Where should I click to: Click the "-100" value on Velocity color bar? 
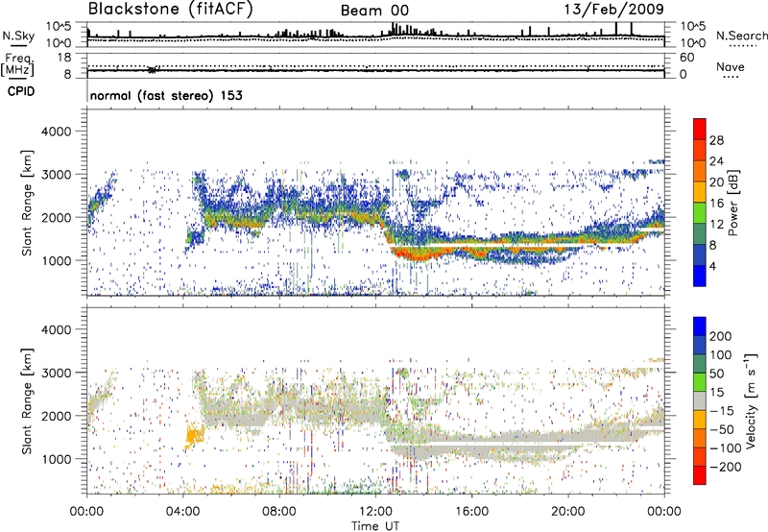726,447
